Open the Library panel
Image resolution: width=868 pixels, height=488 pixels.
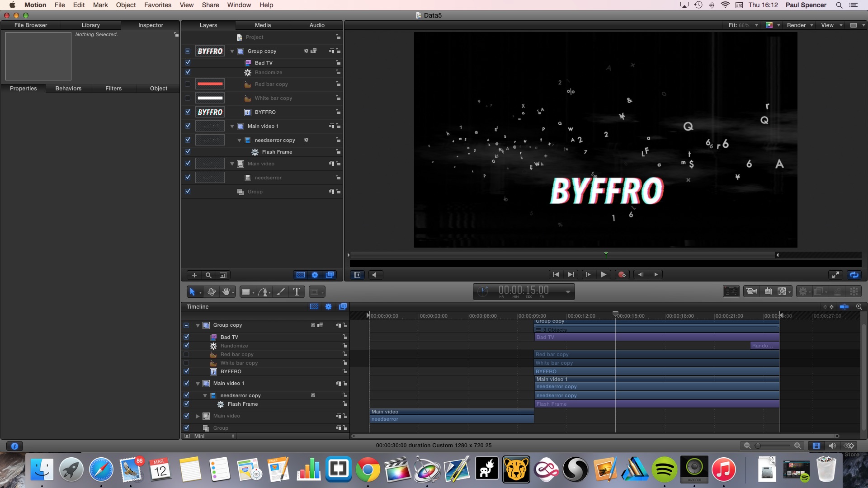90,25
